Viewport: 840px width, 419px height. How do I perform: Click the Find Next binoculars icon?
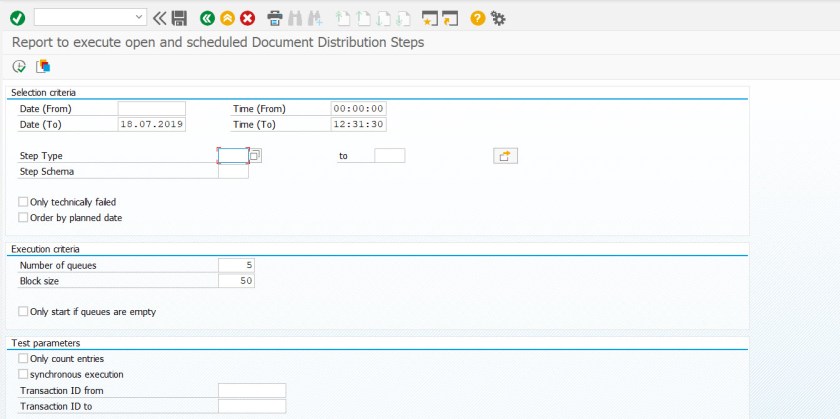pyautogui.click(x=314, y=19)
